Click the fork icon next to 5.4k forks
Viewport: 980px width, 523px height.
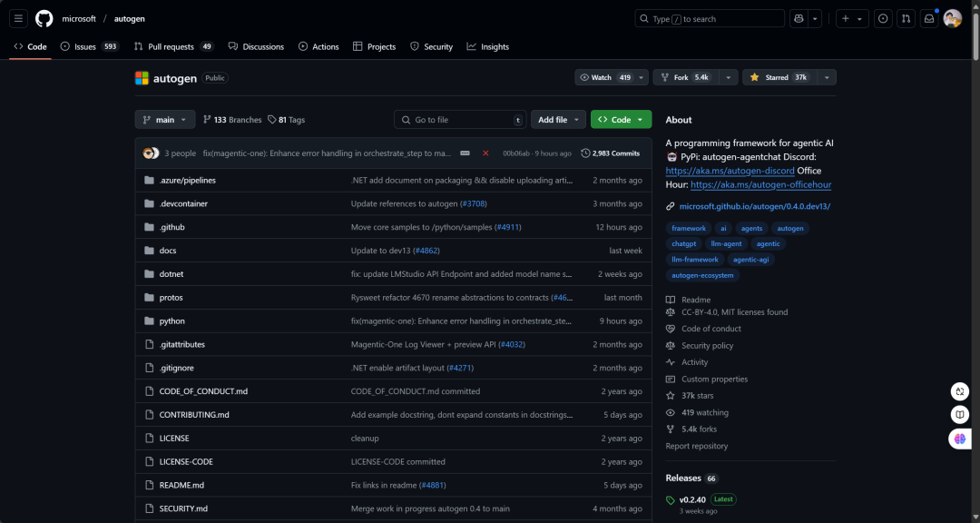671,429
